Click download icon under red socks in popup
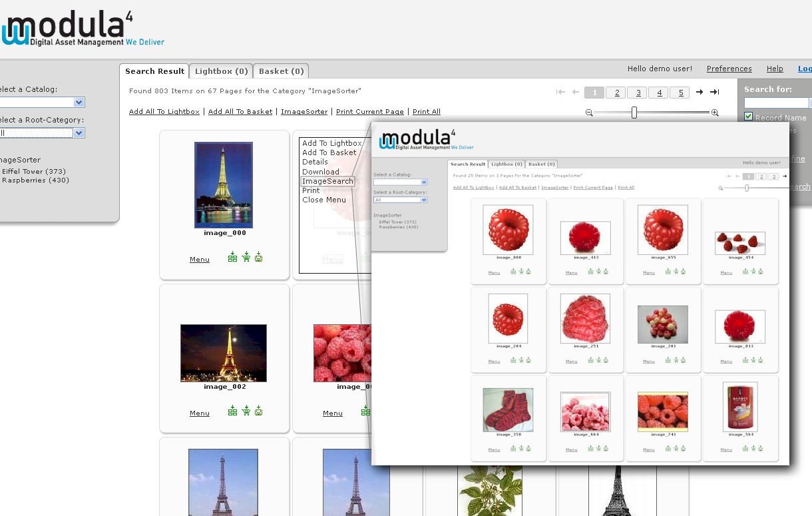Screen dimensions: 812x516 [528, 448]
